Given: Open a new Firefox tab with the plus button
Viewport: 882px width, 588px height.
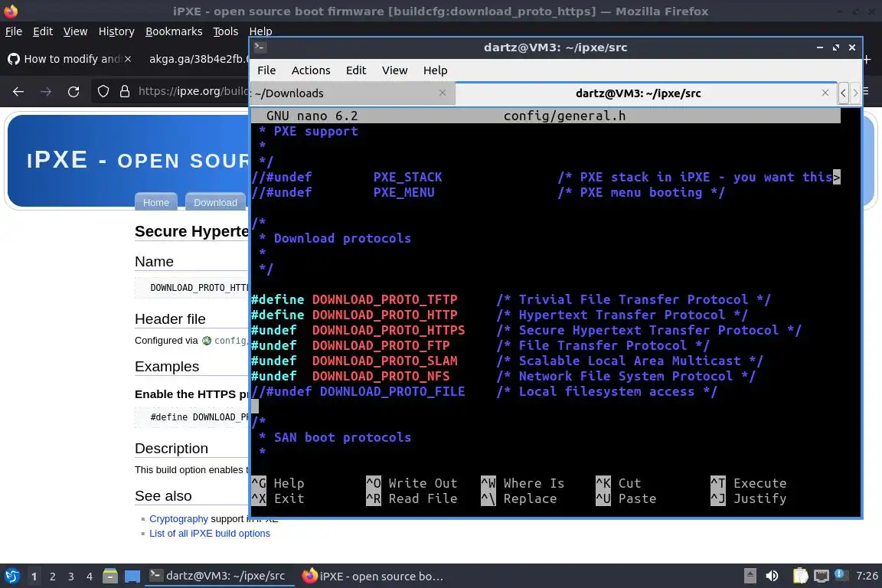Looking at the screenshot, I should (x=867, y=59).
